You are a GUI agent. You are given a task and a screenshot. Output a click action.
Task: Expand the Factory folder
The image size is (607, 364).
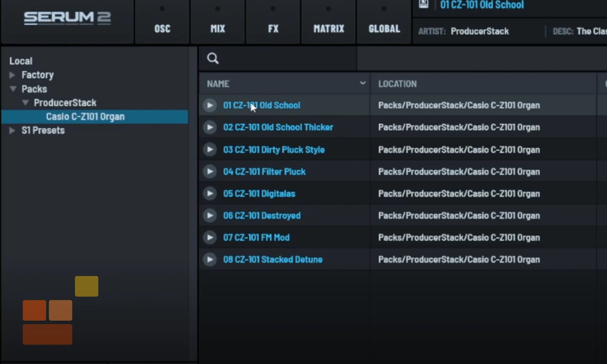coord(12,75)
